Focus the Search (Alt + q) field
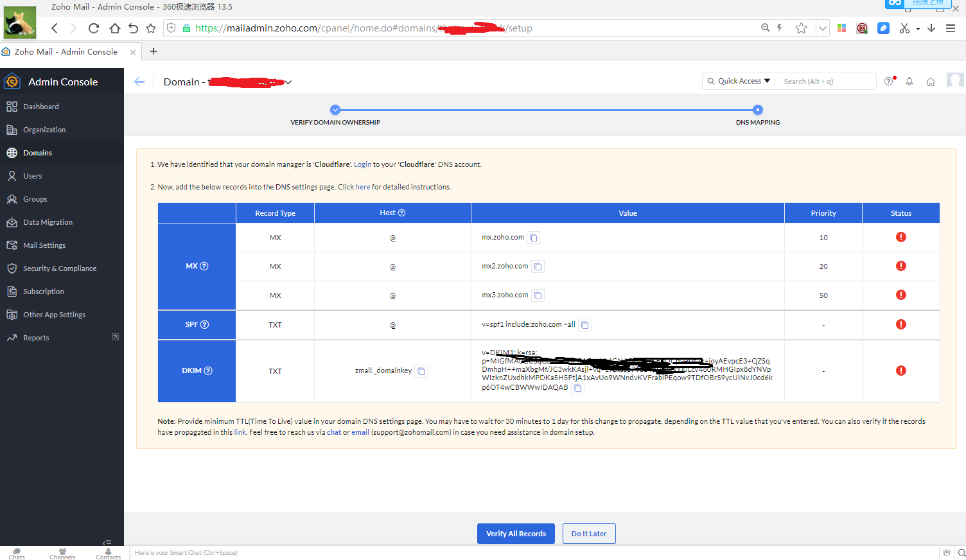 click(825, 82)
